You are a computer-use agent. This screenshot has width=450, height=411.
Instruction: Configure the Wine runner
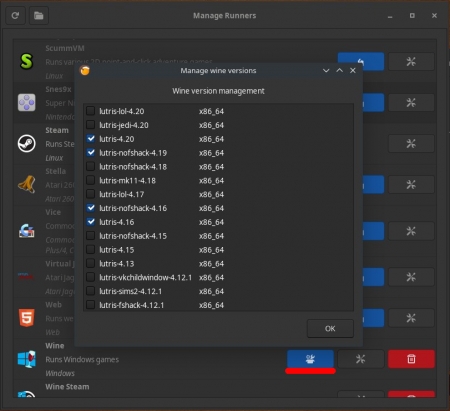[x=361, y=359]
